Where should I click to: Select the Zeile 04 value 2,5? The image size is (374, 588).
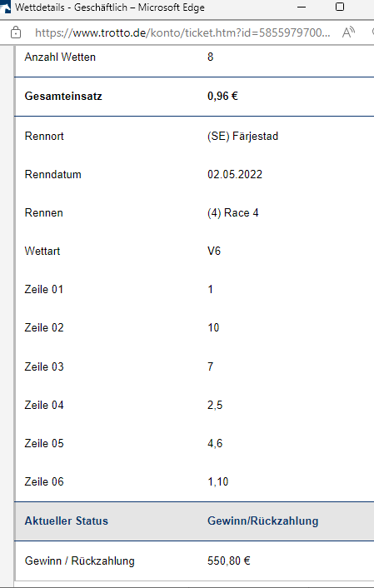click(x=215, y=405)
